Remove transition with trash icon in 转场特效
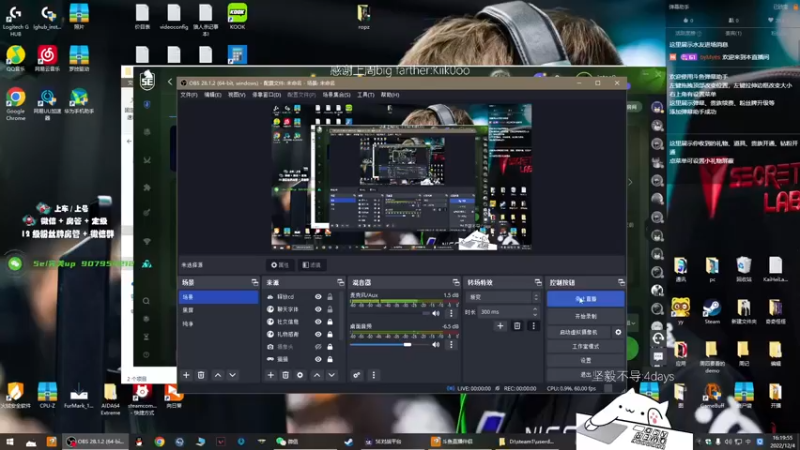 click(x=517, y=326)
